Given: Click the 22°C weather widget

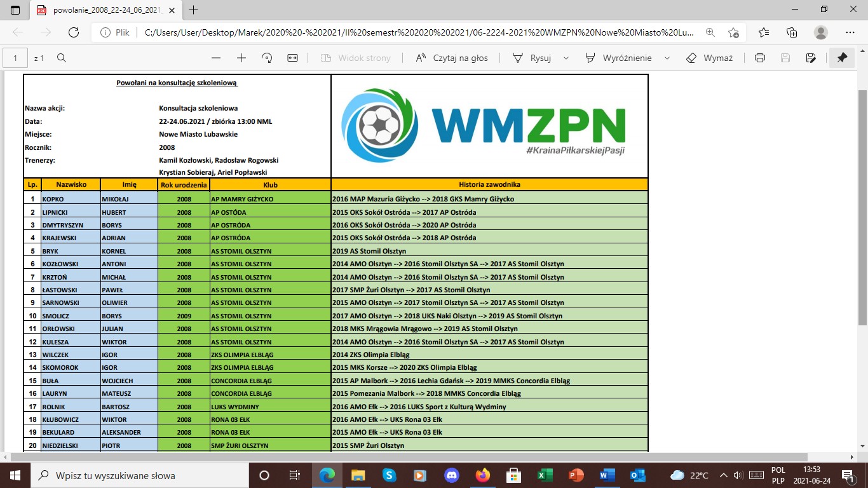Looking at the screenshot, I should pos(690,475).
